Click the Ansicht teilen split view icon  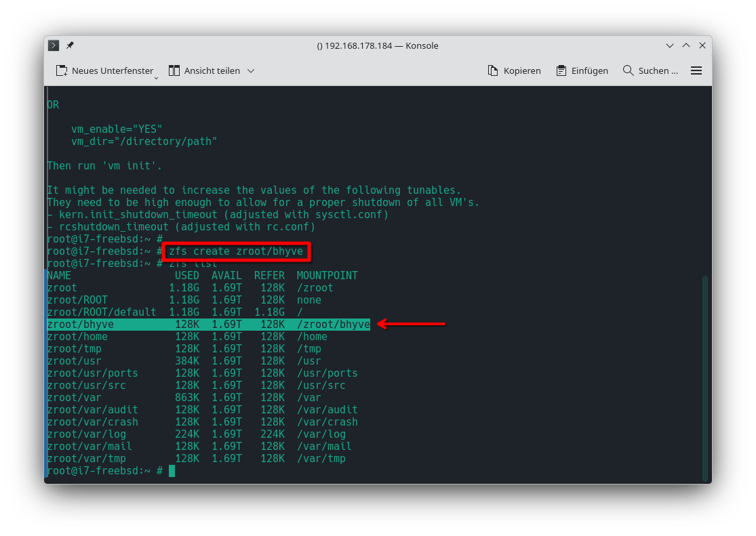coord(174,70)
